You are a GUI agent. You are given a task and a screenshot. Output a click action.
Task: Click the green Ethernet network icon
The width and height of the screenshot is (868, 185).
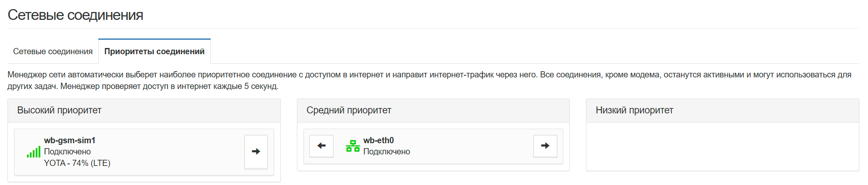353,146
